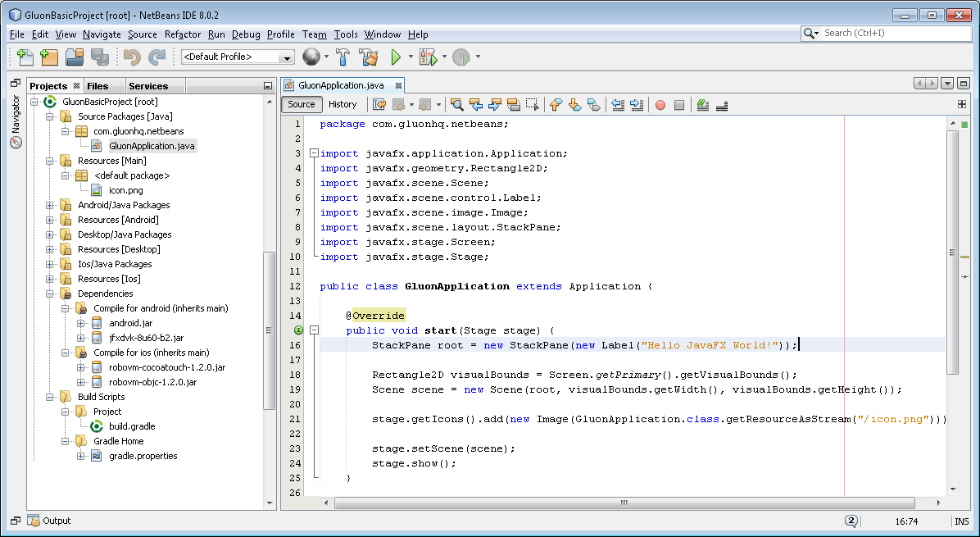The image size is (980, 537).
Task: Click Projects panel vertical scrollbar
Action: coord(270,330)
